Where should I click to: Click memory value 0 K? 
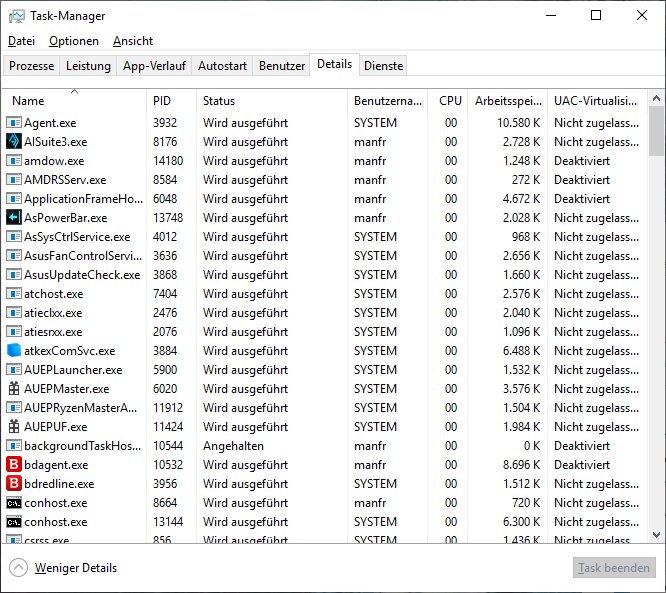532,446
